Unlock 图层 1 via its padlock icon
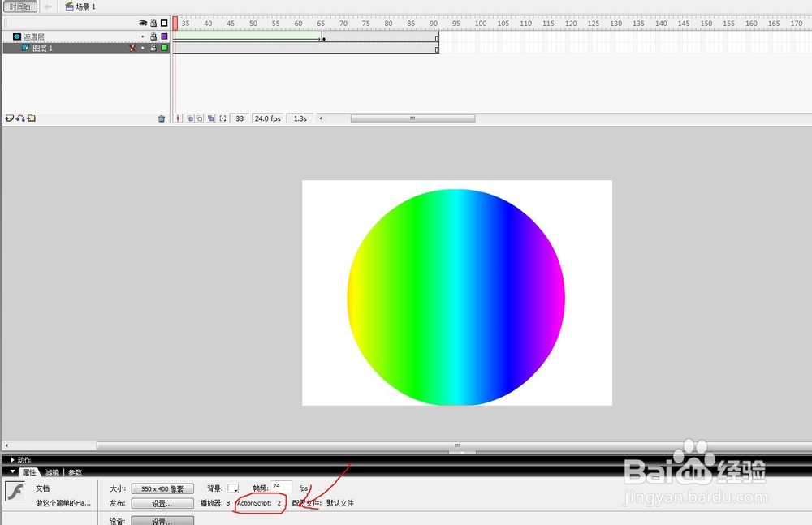Image resolution: width=812 pixels, height=525 pixels. pyautogui.click(x=153, y=48)
